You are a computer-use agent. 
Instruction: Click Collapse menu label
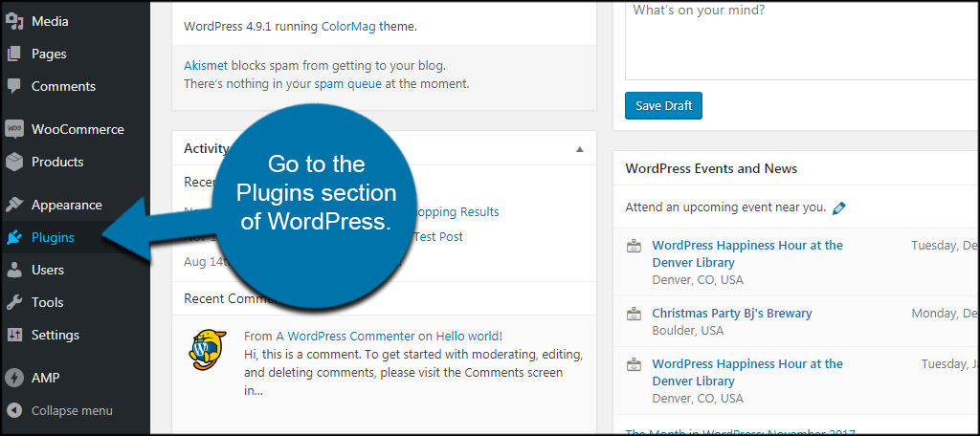(x=72, y=410)
